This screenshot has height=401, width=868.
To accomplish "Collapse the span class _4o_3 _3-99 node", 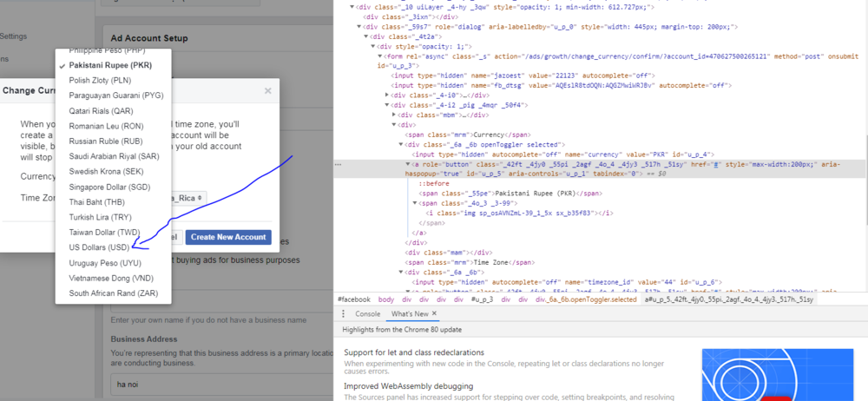I will pyautogui.click(x=415, y=203).
